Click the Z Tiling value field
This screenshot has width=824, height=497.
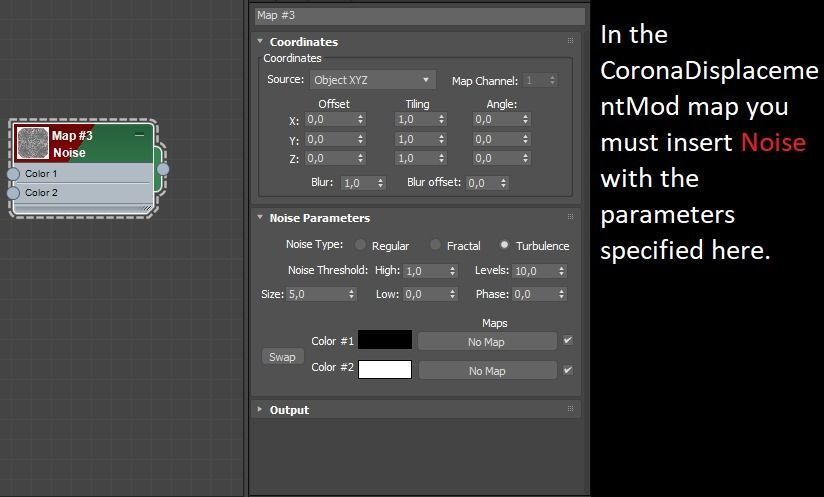(x=416, y=158)
